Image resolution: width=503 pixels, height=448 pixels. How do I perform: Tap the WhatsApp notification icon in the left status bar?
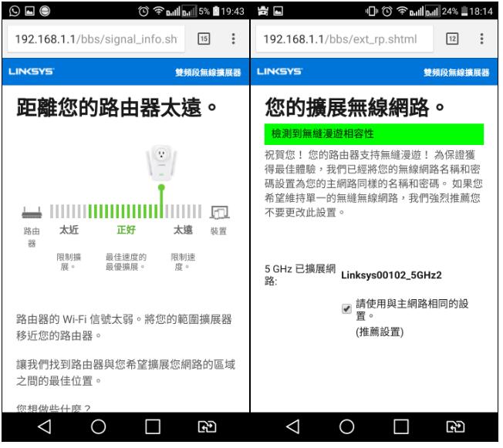point(15,12)
